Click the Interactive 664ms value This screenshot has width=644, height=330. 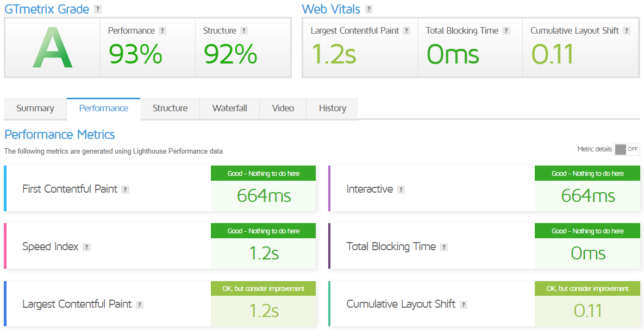pyautogui.click(x=587, y=196)
